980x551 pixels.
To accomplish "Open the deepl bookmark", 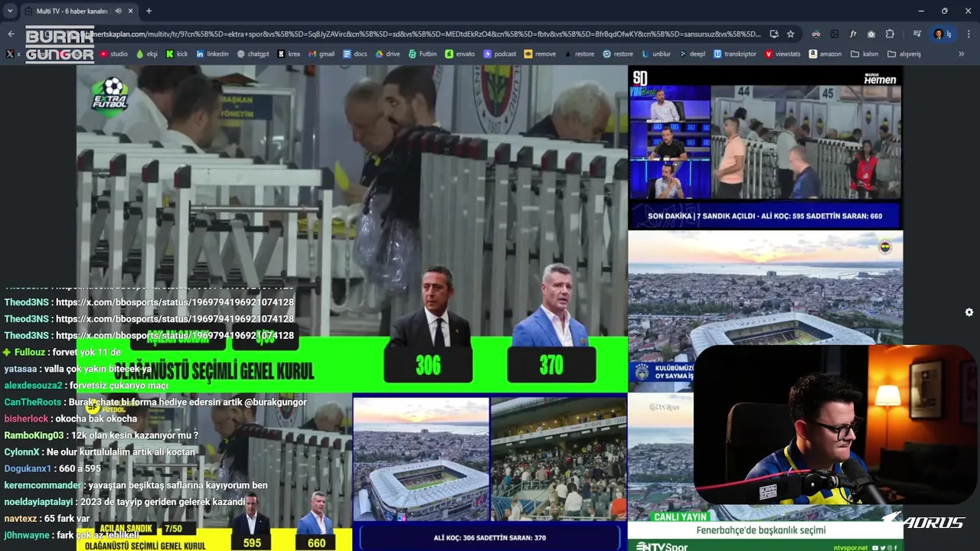I will coord(692,54).
